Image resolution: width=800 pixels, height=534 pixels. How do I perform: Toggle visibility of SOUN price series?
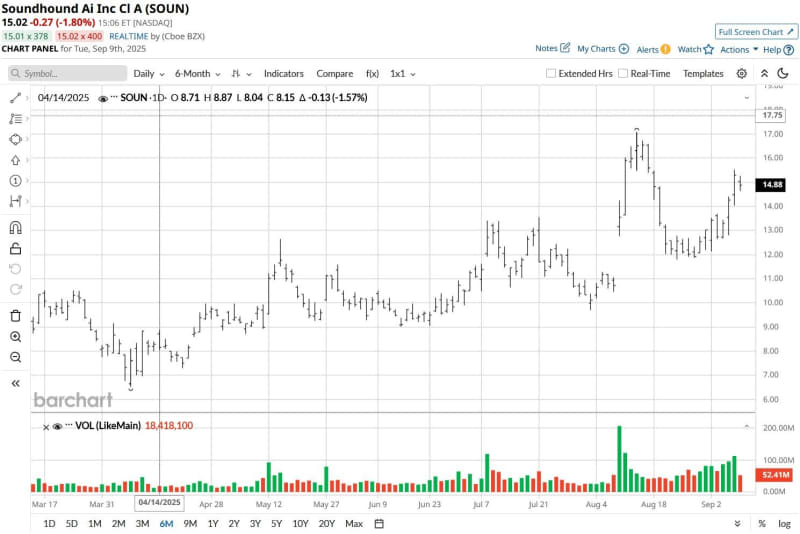[103, 98]
